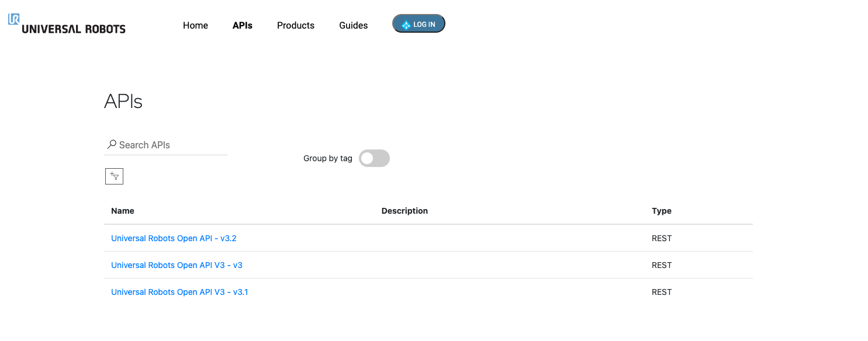Click the Universal Robots logo icon
This screenshot has width=868, height=341.
pos(13,19)
